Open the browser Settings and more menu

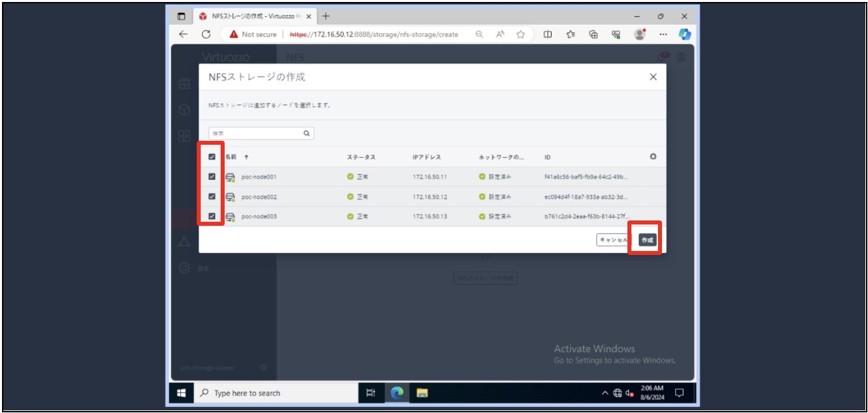[x=663, y=35]
